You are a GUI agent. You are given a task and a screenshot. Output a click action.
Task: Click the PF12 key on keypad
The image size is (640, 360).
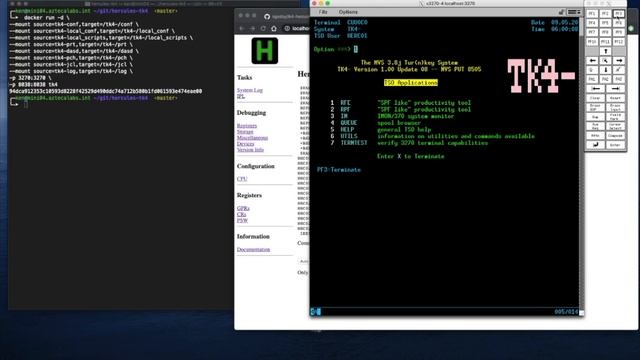619,42
